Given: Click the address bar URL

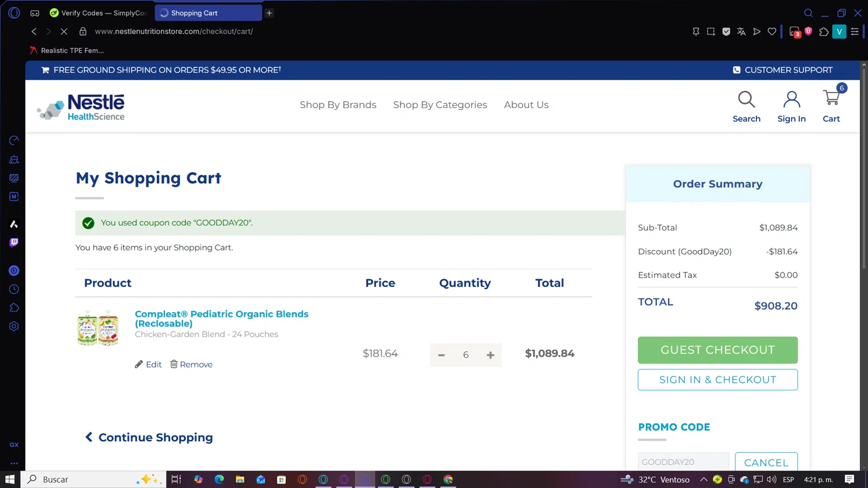Looking at the screenshot, I should 174,31.
